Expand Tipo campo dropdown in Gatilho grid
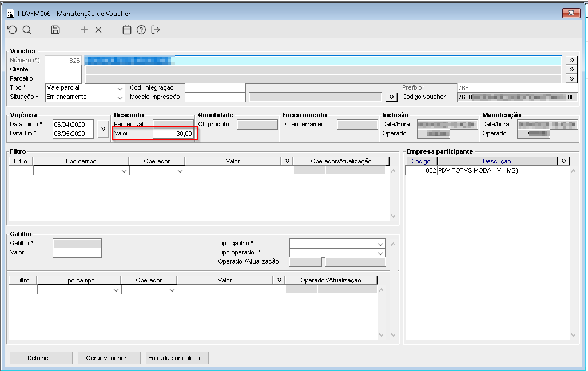 pos(116,290)
